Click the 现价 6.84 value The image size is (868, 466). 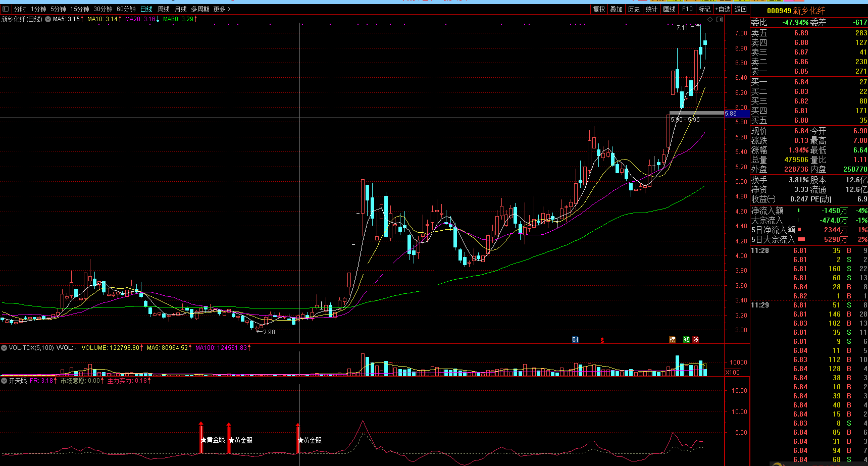801,131
